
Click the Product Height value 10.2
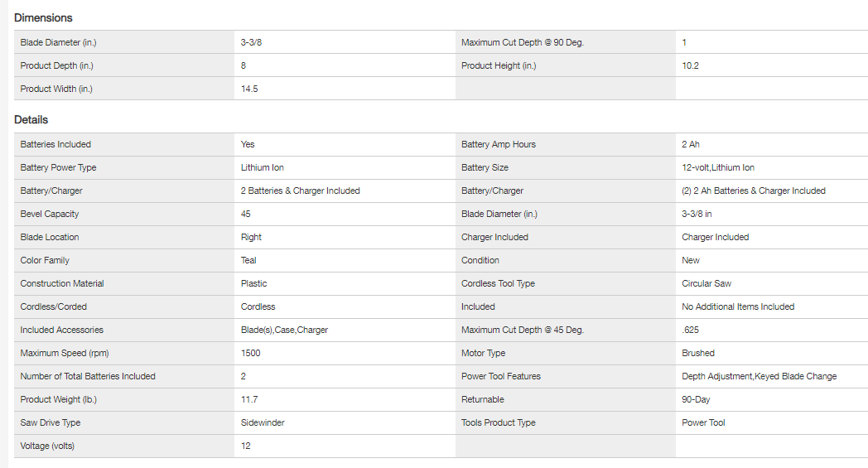coord(690,65)
